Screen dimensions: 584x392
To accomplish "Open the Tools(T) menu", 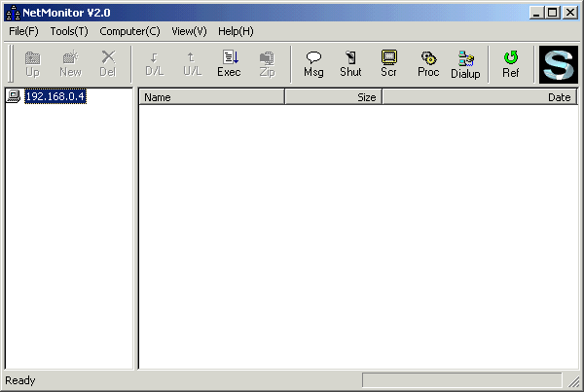I will [x=69, y=31].
